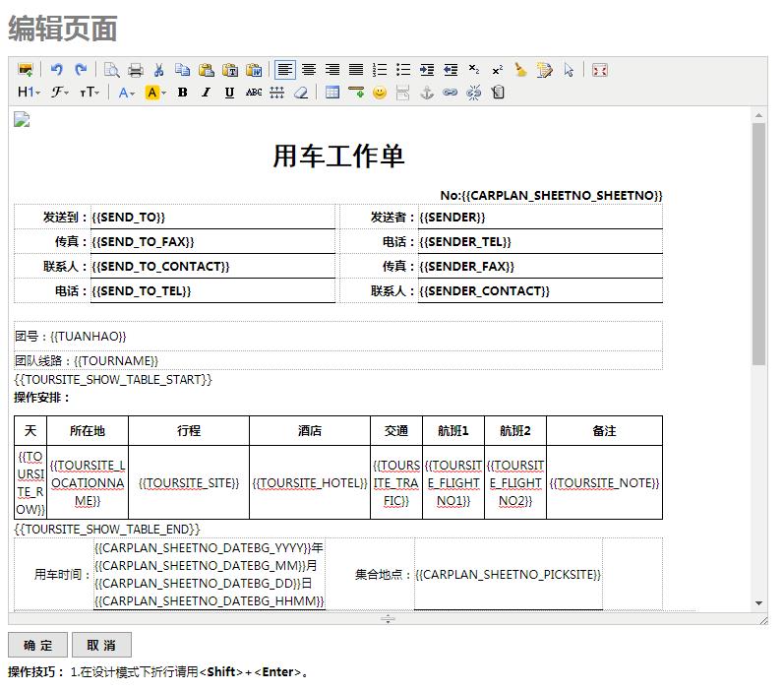Toggle italic formatting

tap(206, 93)
